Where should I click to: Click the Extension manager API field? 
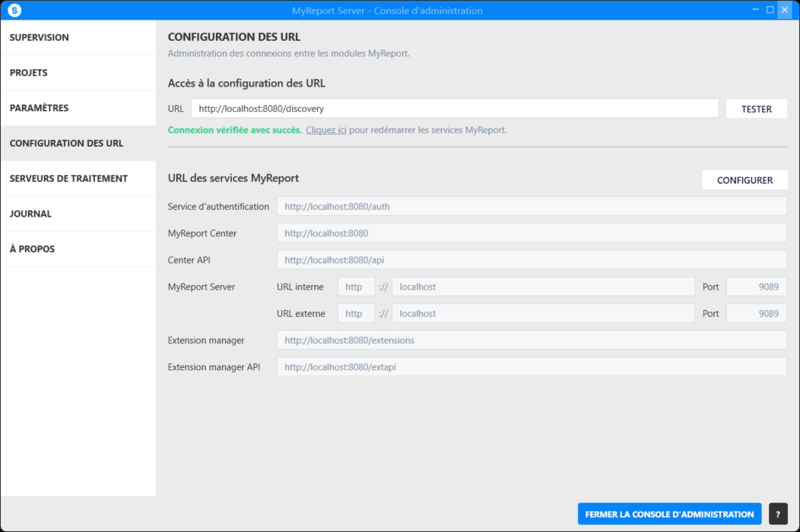click(531, 367)
